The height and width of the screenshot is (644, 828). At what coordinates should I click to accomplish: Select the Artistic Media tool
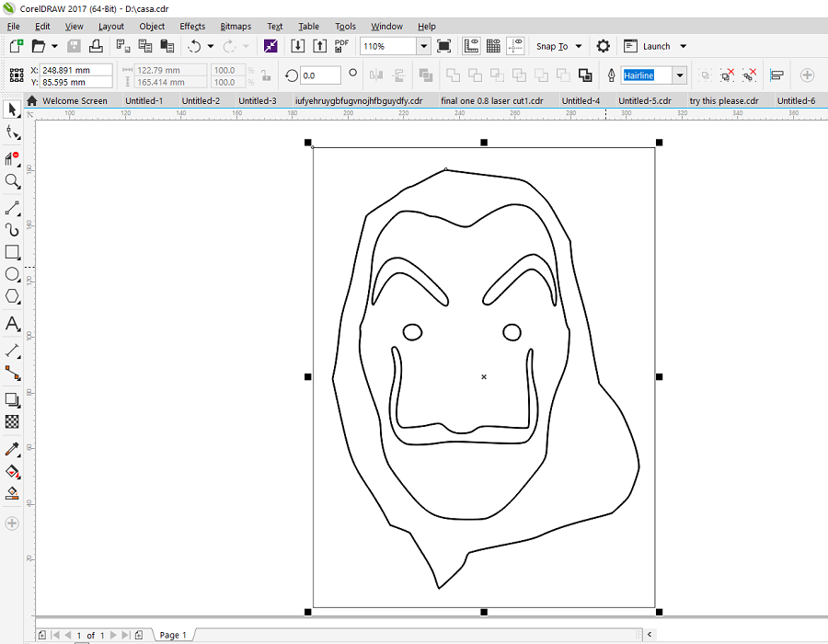click(12, 230)
